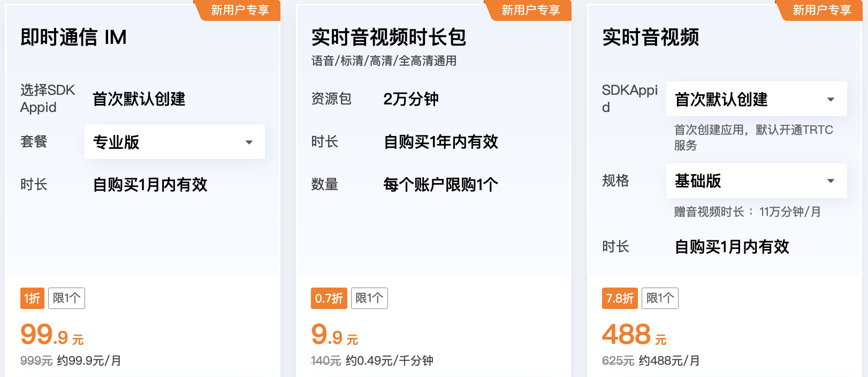
Task: Click the 新用户专享 badge on 实时音视频时长包 card
Action: [529, 10]
